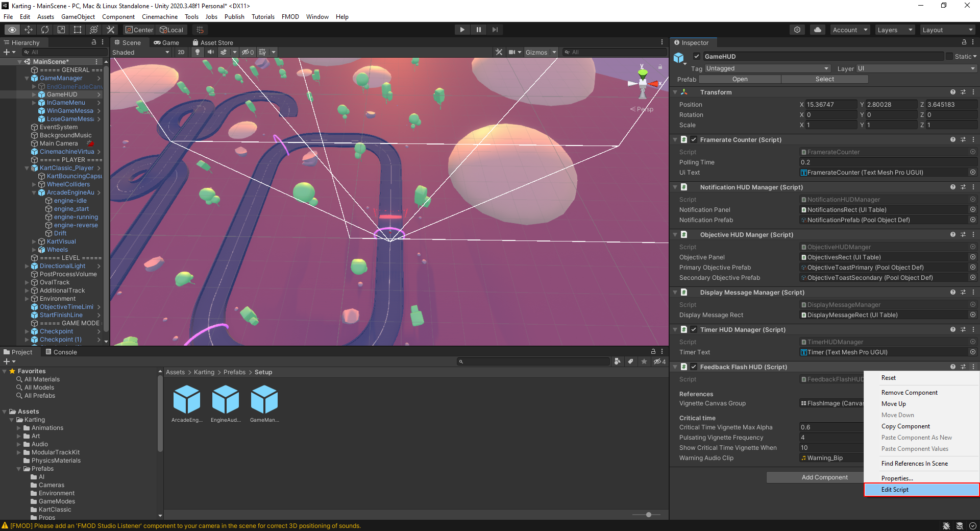Open the FMOD menu
This screenshot has height=531, width=980.
pyautogui.click(x=290, y=17)
